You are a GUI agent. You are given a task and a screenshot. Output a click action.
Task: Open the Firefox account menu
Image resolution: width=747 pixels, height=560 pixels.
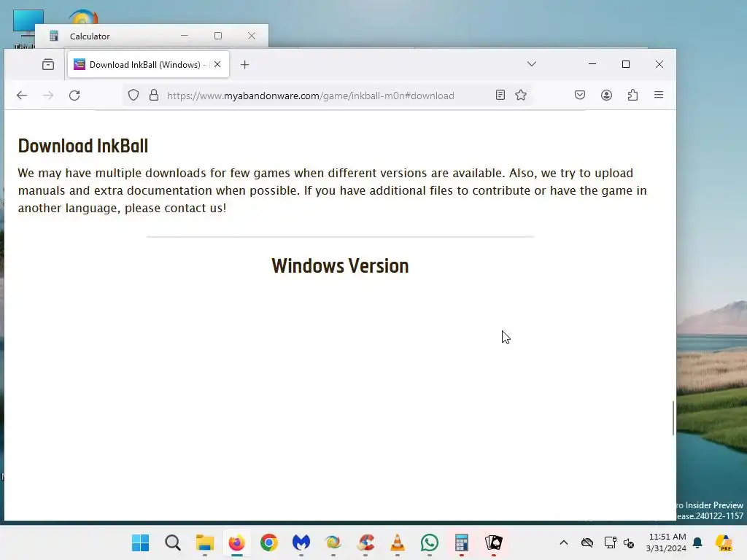point(606,96)
